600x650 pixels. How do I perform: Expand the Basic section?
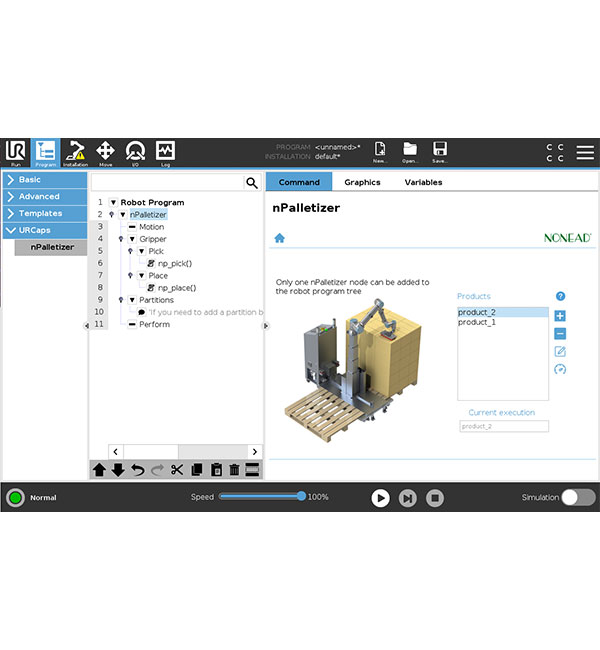[x=45, y=180]
